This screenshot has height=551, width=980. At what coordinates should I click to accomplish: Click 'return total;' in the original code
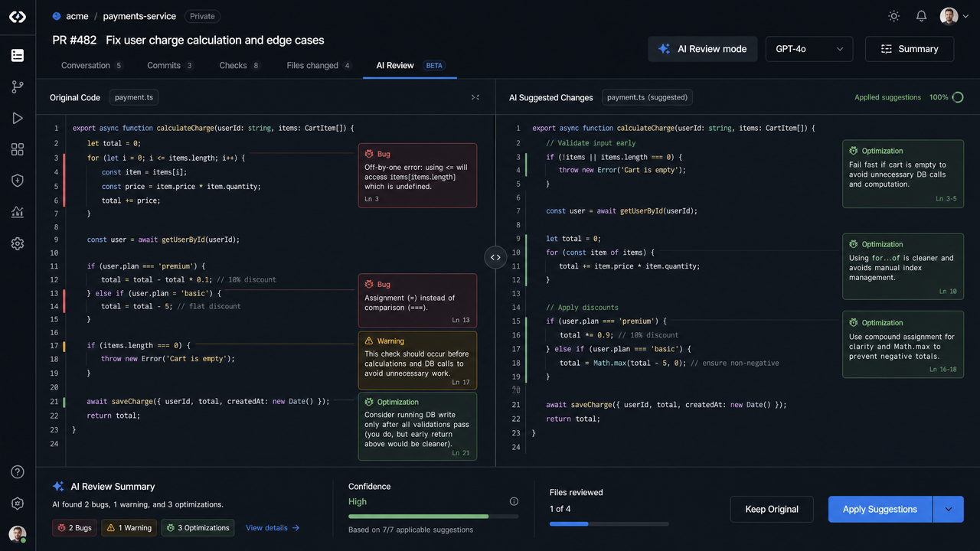click(113, 416)
